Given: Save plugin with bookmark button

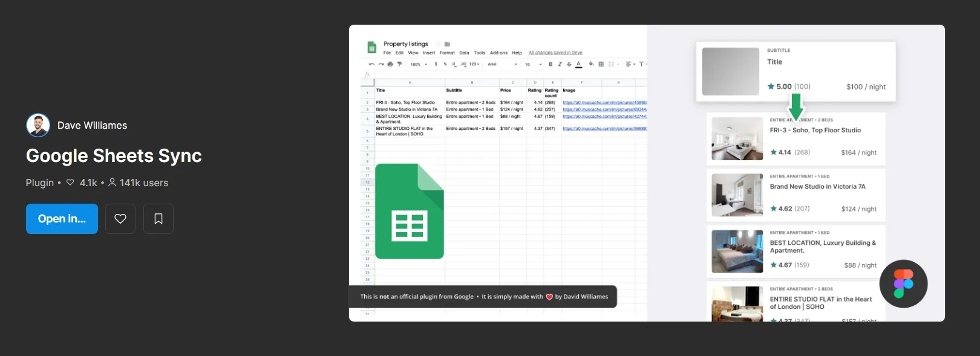Looking at the screenshot, I should pyautogui.click(x=158, y=219).
